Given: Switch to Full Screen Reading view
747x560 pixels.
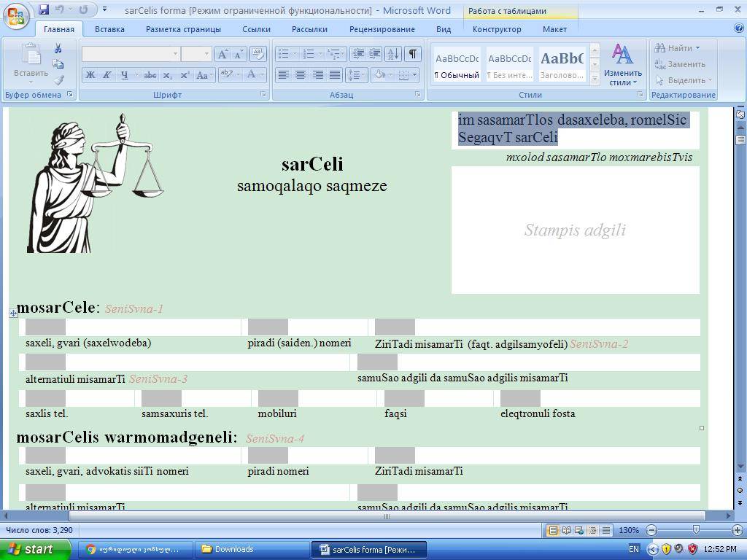Looking at the screenshot, I should (566, 530).
